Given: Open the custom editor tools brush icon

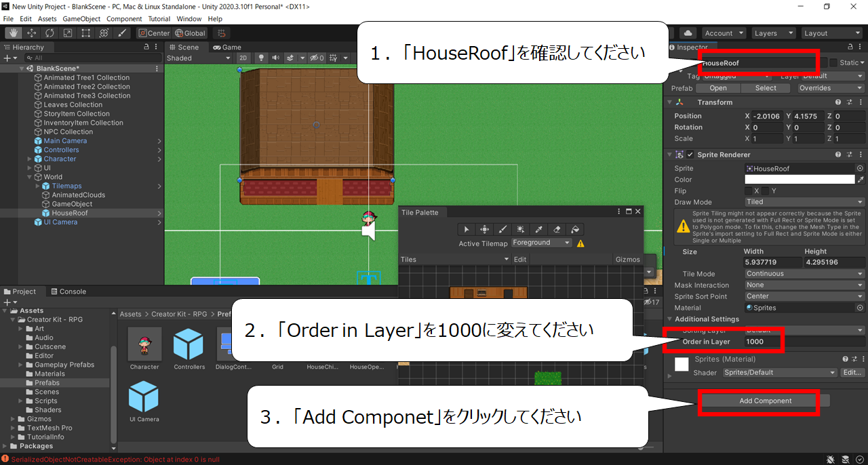Looking at the screenshot, I should 123,33.
